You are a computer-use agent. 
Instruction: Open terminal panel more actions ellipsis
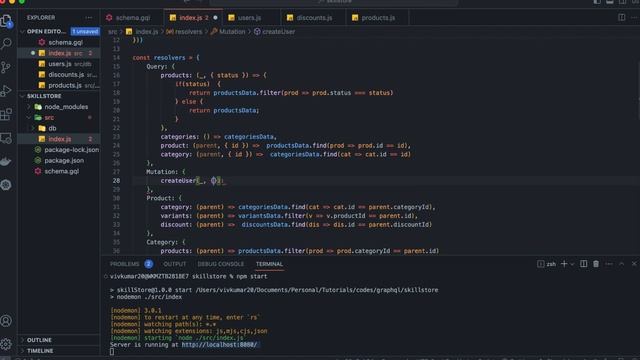[x=609, y=264]
